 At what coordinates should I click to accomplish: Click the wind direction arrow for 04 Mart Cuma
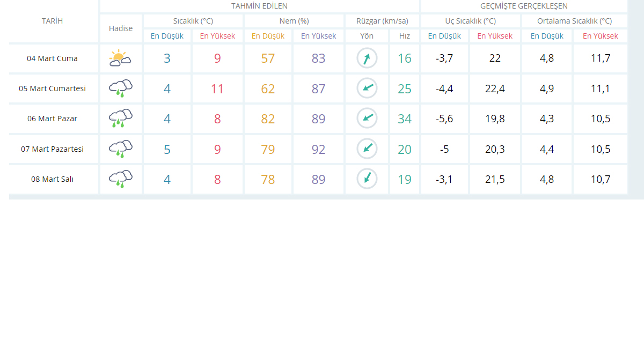(x=367, y=58)
